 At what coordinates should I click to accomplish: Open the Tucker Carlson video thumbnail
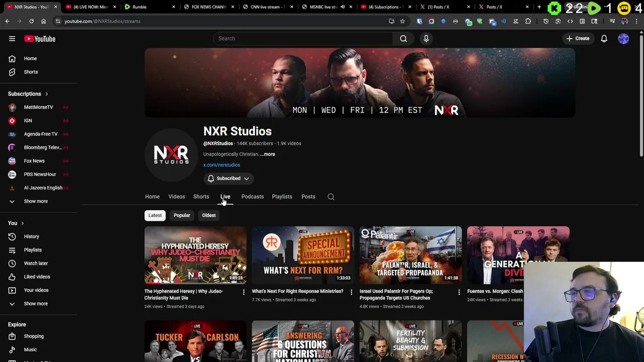pyautogui.click(x=195, y=341)
